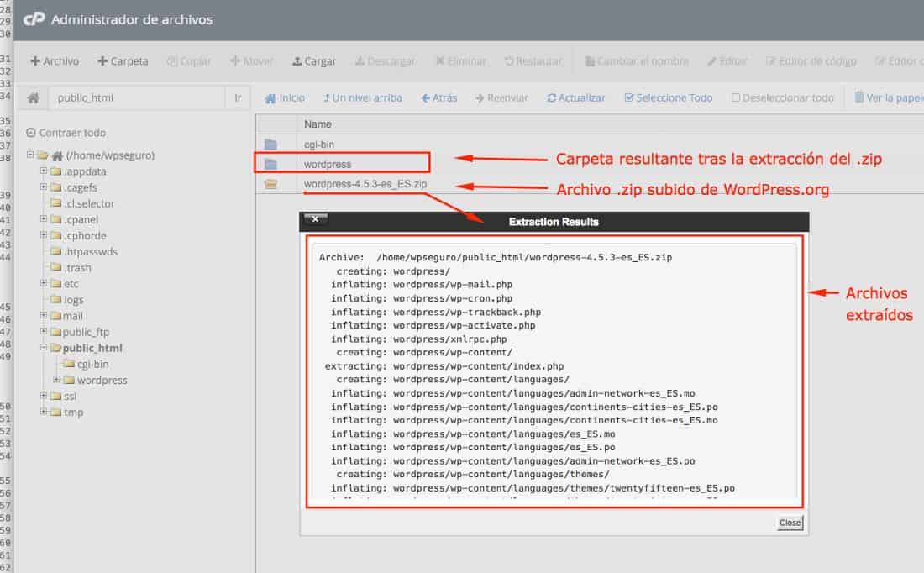Click the line 'creating: wordpress/wp-content/languages/themes/'

[x=473, y=475]
